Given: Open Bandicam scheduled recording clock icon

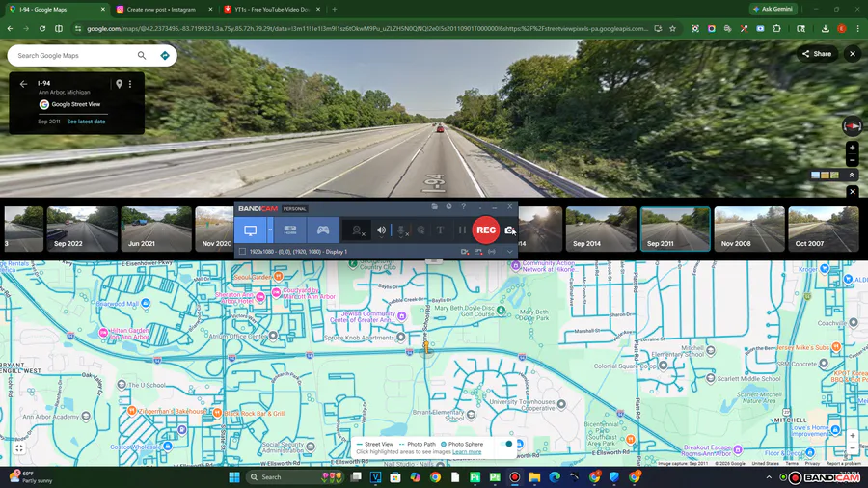Looking at the screenshot, I should [448, 207].
